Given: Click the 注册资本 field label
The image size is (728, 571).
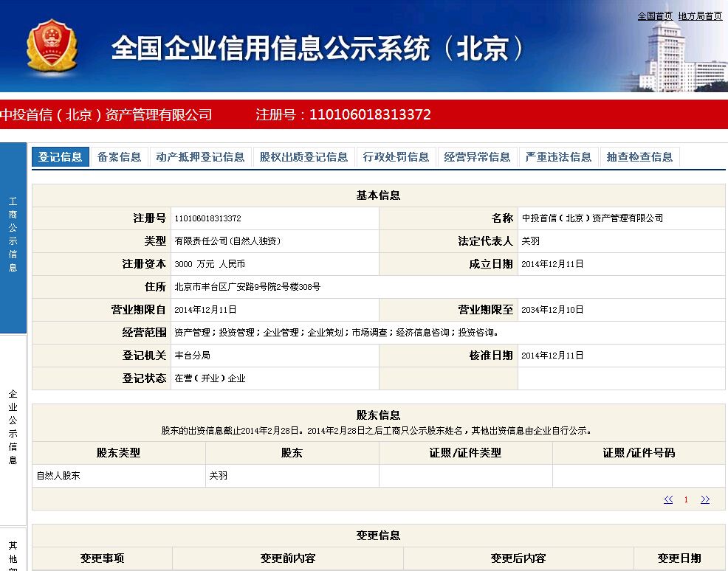Looking at the screenshot, I should pos(144,264).
